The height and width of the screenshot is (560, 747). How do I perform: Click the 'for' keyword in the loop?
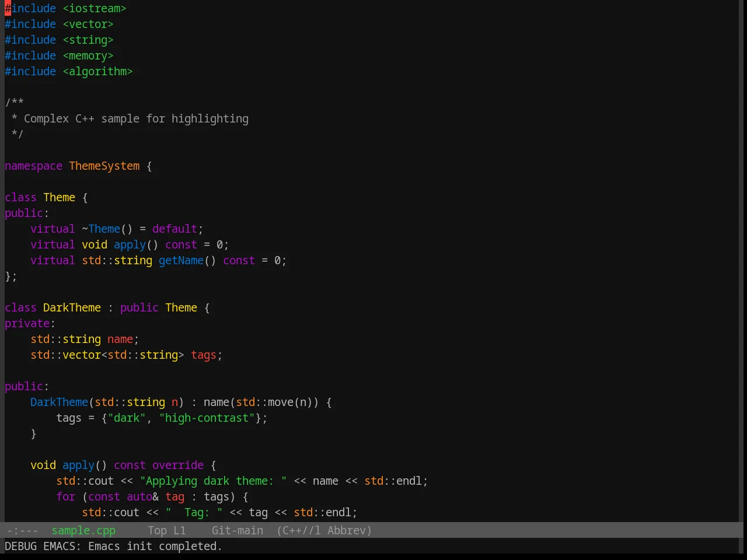click(66, 496)
